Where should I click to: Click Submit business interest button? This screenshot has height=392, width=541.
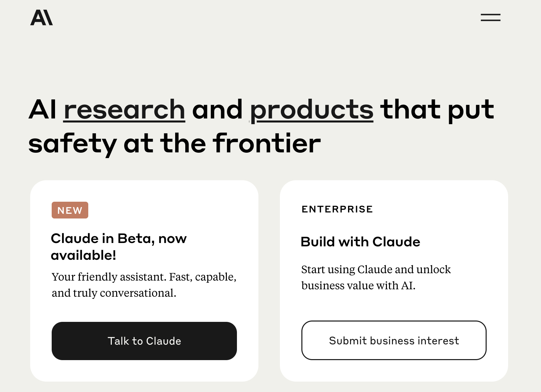click(x=394, y=340)
